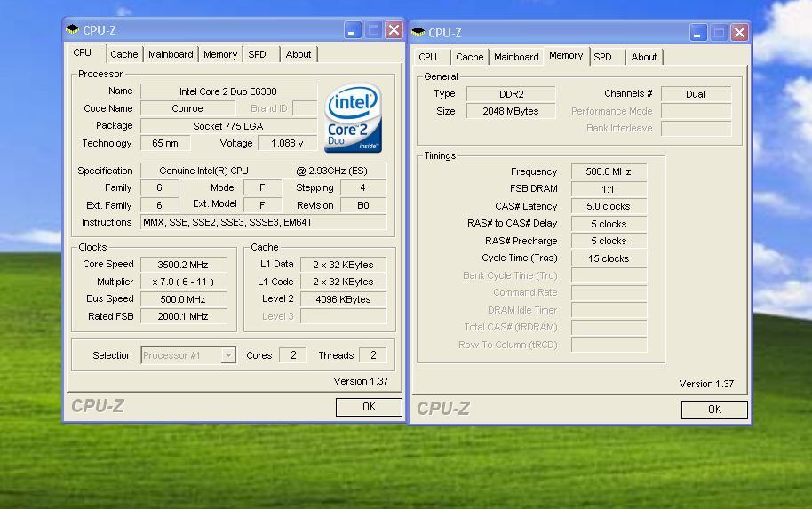Switch to the Cache tab in left CPU-Z window

click(124, 54)
